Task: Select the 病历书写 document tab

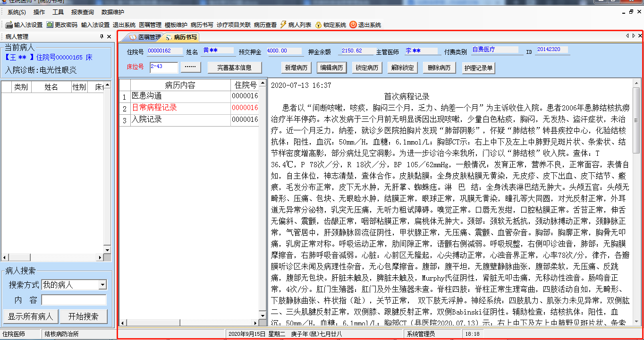Action: pyautogui.click(x=181, y=37)
